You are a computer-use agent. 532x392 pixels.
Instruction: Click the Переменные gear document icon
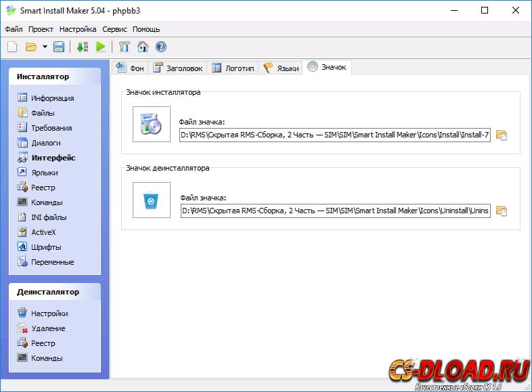point(22,262)
